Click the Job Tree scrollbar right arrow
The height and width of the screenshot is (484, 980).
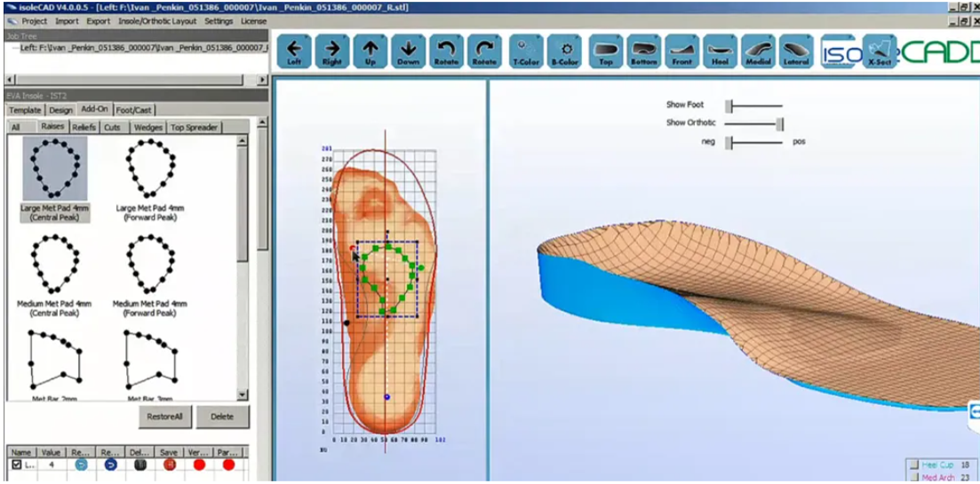(x=263, y=80)
